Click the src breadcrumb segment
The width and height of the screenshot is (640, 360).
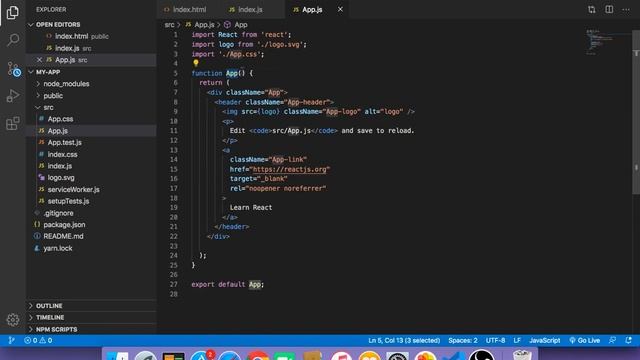coord(169,25)
